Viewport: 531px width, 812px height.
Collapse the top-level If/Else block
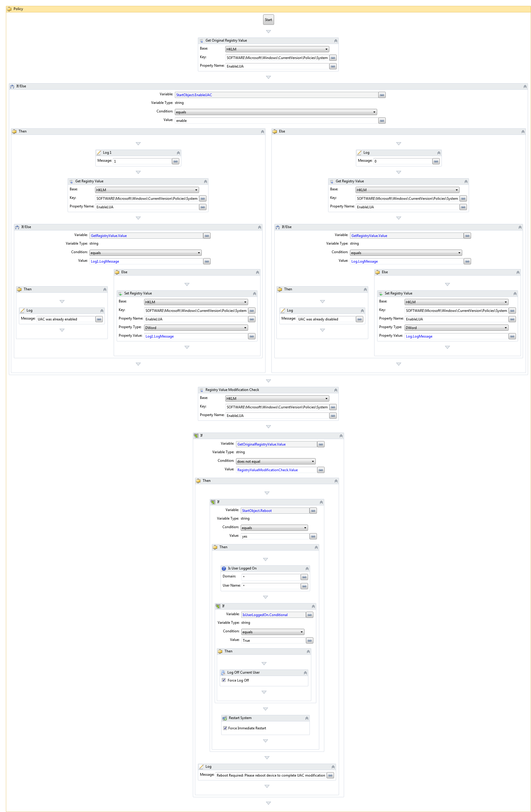[525, 87]
